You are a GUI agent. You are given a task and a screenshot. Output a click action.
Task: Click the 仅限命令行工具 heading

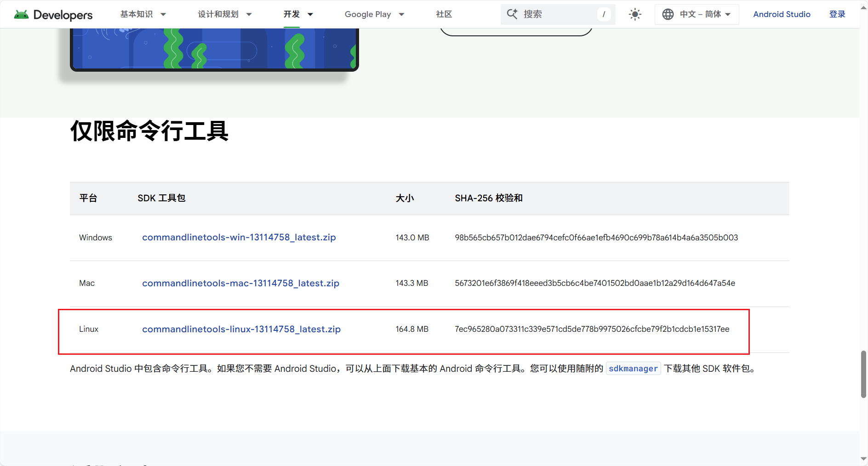tap(149, 131)
